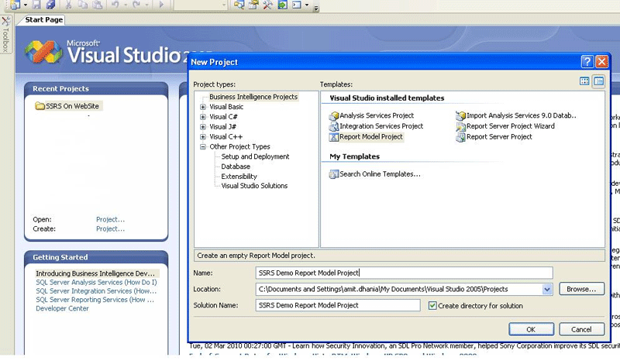Pick the Report Server Project template
The width and height of the screenshot is (620, 364).
click(499, 137)
